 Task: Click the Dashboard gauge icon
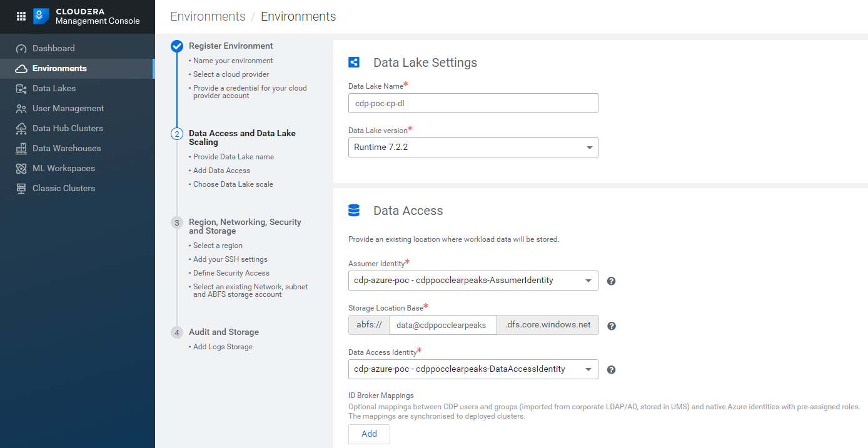coord(21,49)
